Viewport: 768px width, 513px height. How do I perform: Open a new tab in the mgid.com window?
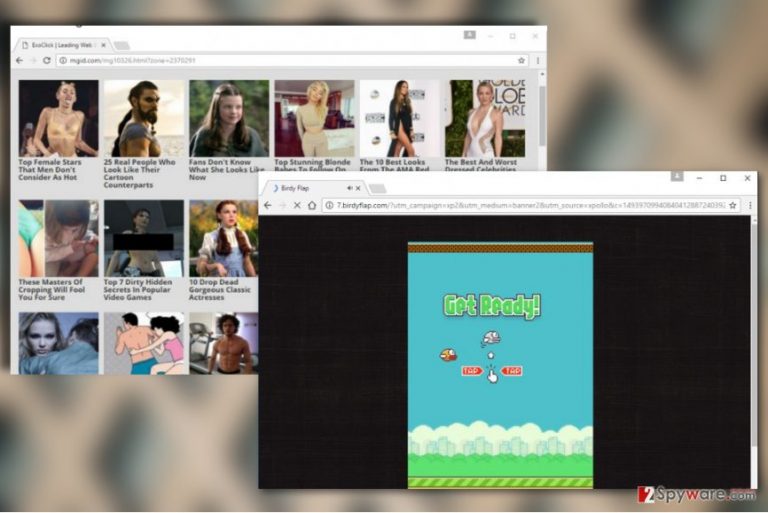pos(121,46)
